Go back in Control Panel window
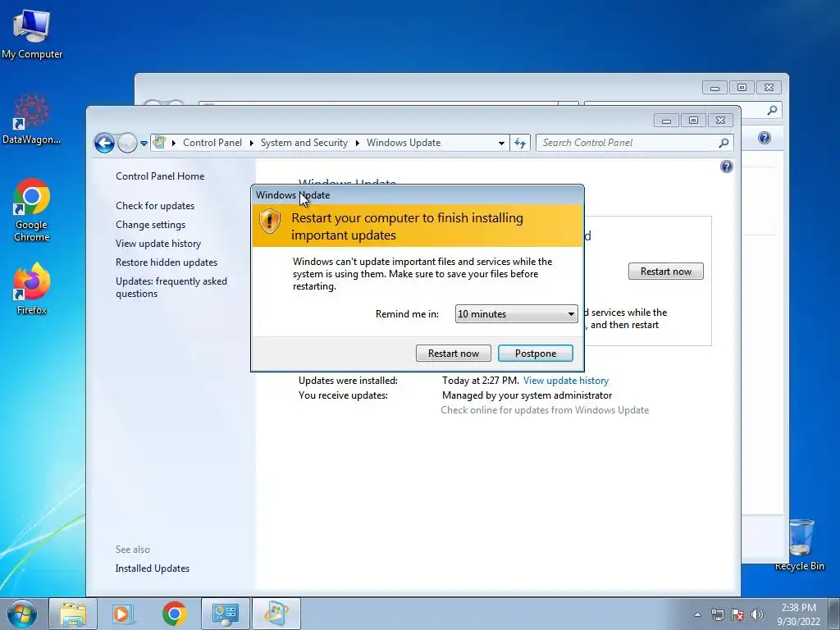This screenshot has width=840, height=630. pyautogui.click(x=104, y=143)
